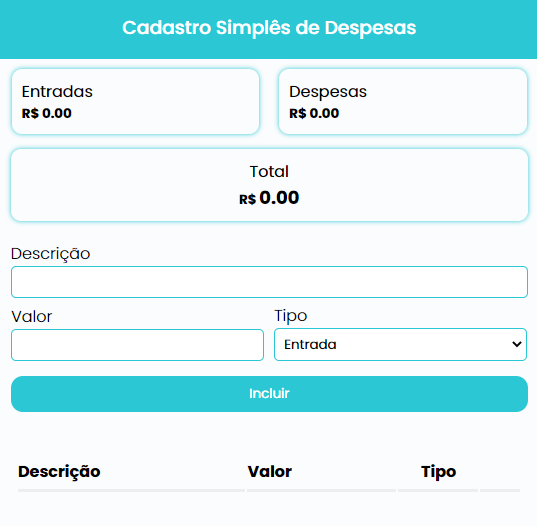Click the Valor column header in table

(270, 472)
